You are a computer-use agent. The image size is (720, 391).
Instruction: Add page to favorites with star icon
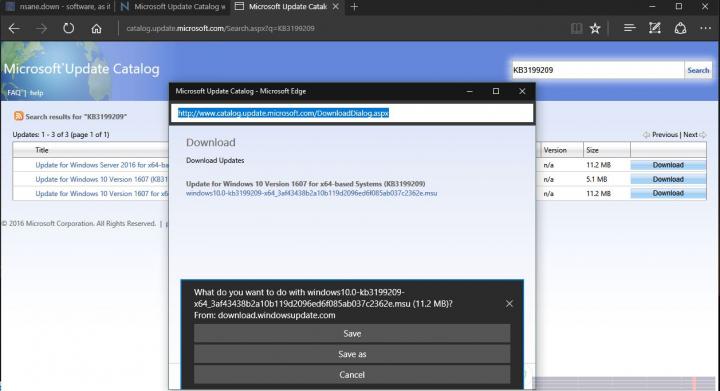[x=595, y=28]
